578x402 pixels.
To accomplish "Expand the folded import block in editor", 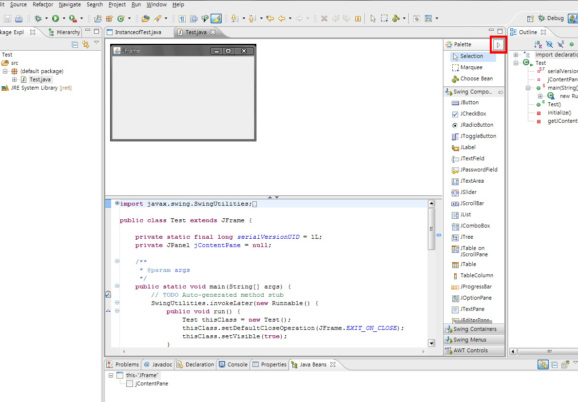I will (117, 203).
